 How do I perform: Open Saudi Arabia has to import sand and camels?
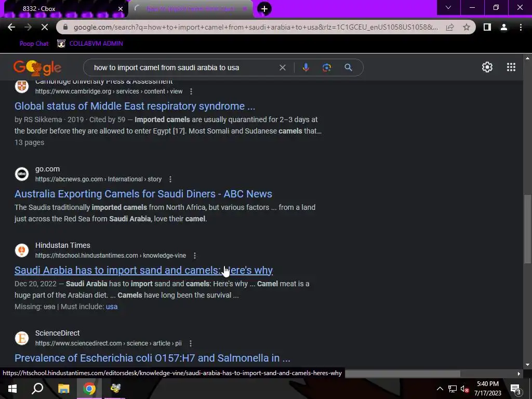coord(143,270)
